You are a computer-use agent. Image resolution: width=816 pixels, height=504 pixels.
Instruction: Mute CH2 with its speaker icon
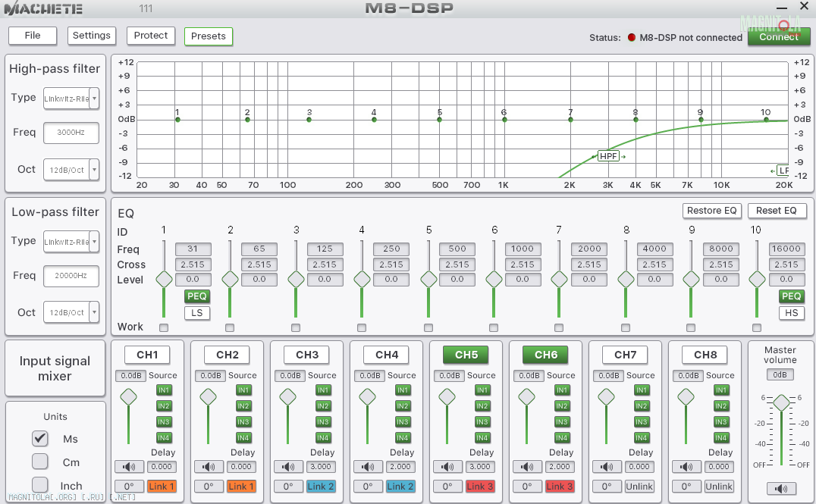click(208, 467)
